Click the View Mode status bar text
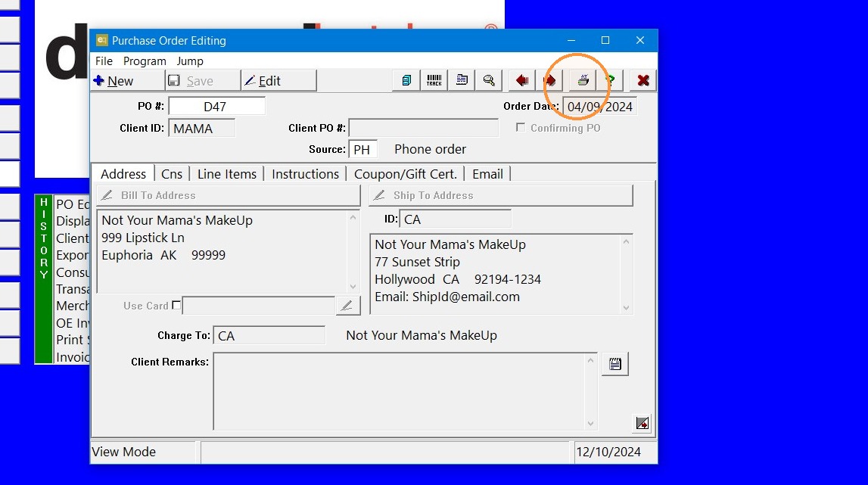The height and width of the screenshot is (485, 868). (x=123, y=452)
